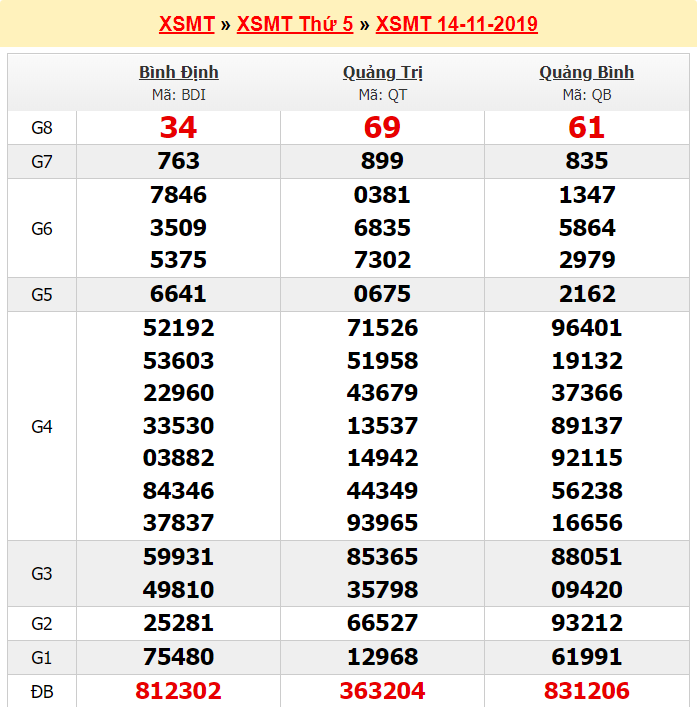Click the special prize number 363204

[382, 691]
